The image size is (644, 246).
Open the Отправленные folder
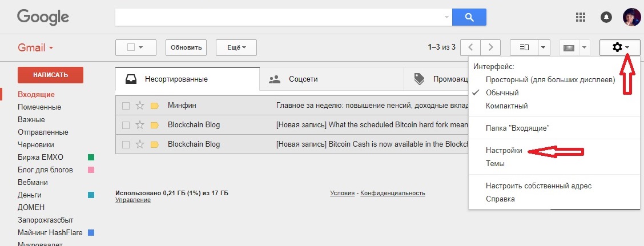pos(43,132)
